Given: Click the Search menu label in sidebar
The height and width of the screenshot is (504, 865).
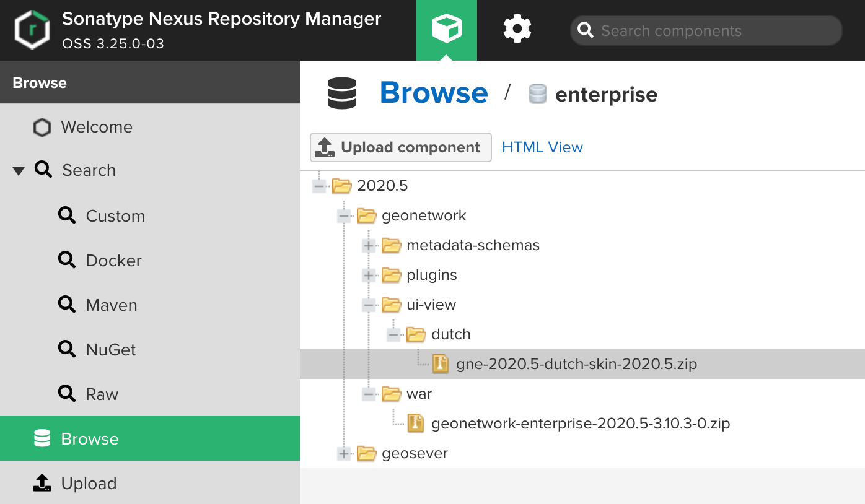Looking at the screenshot, I should click(x=89, y=170).
